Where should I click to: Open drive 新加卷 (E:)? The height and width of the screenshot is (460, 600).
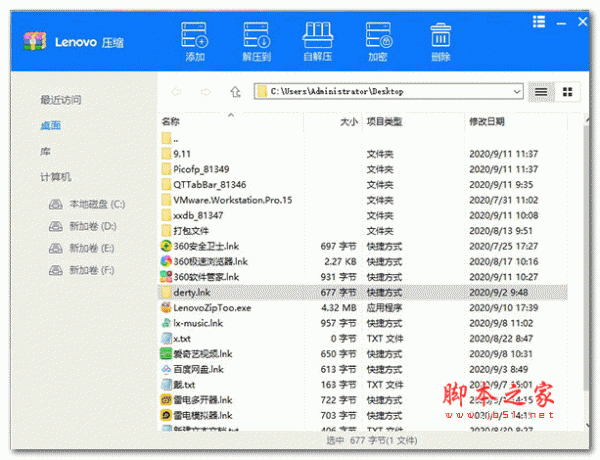(82, 248)
